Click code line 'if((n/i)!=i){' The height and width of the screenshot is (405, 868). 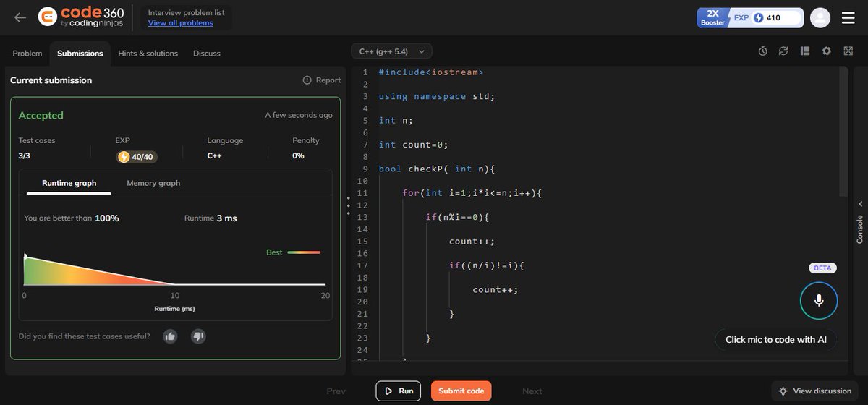coord(486,265)
